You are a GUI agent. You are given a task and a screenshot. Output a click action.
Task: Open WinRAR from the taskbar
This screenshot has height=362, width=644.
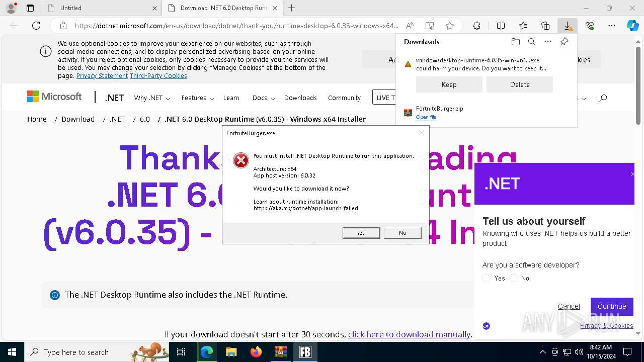(x=280, y=352)
